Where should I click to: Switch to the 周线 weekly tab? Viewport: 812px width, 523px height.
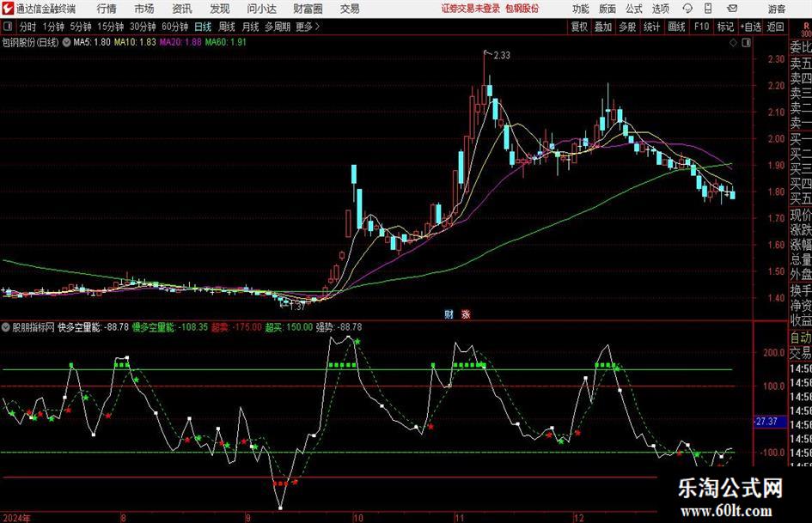coord(227,27)
